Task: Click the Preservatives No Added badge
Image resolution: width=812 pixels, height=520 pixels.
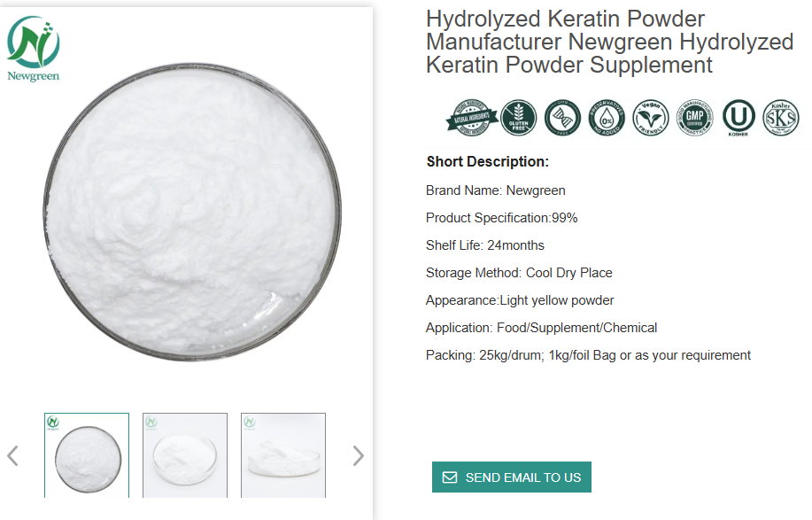Action: click(607, 118)
